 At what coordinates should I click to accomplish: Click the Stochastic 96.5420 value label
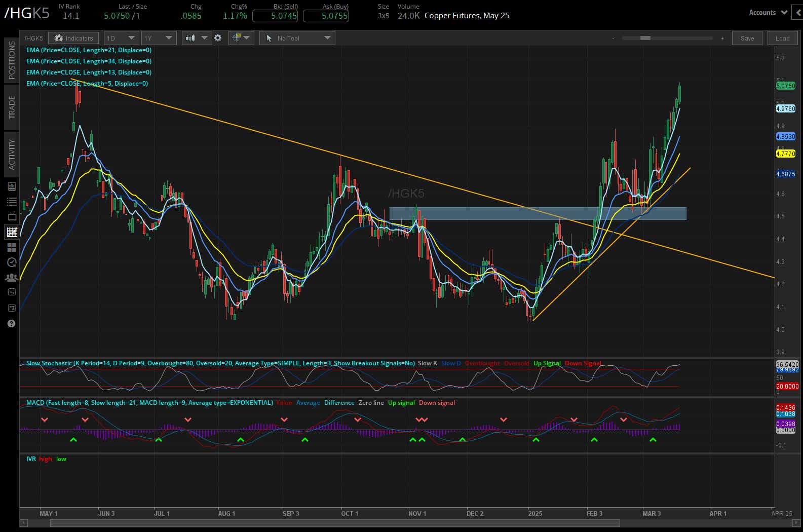[x=787, y=364]
